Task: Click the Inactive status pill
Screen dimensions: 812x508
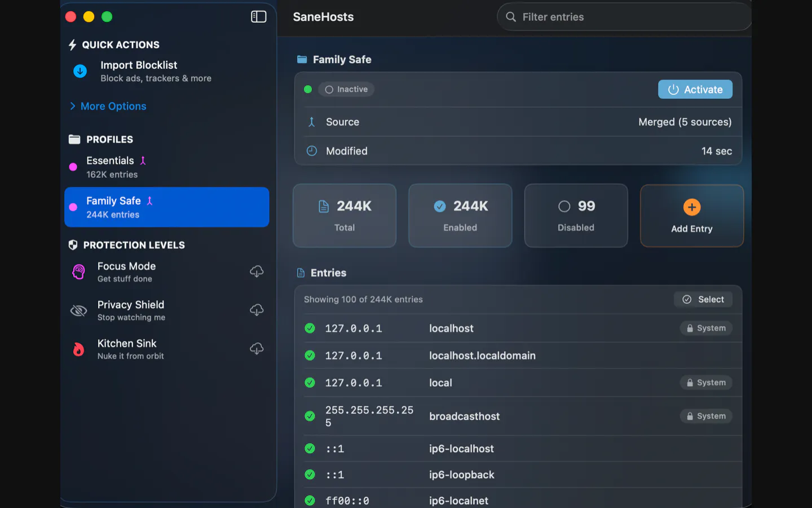Action: tap(346, 89)
